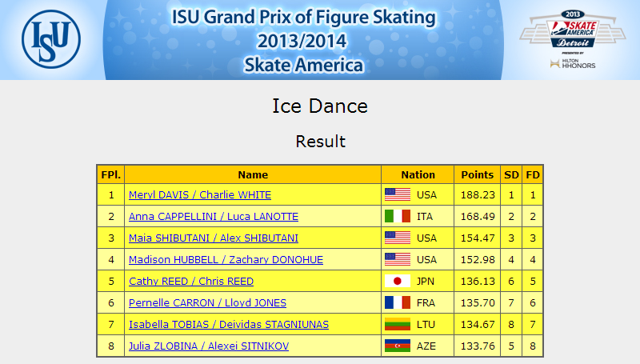Viewport: 640px width, 364px height.
Task: Open Meryl DAVIS / Charlie WHITE link
Action: 200,195
